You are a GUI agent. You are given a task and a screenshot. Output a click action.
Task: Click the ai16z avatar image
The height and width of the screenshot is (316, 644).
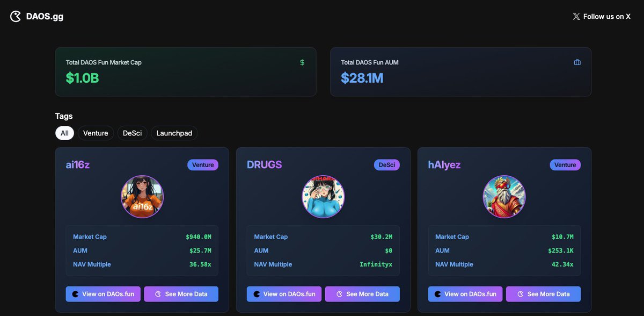tap(142, 197)
